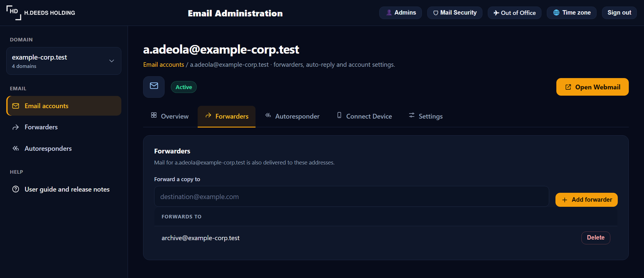The width and height of the screenshot is (644, 278).
Task: Open the Connect Device tab
Action: point(364,116)
